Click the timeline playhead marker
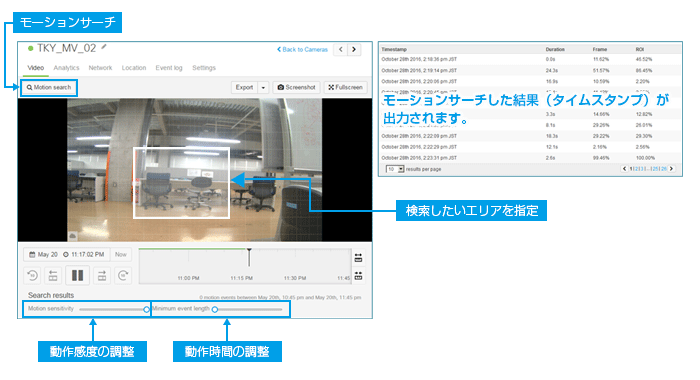This screenshot has height=380, width=700. point(249,258)
